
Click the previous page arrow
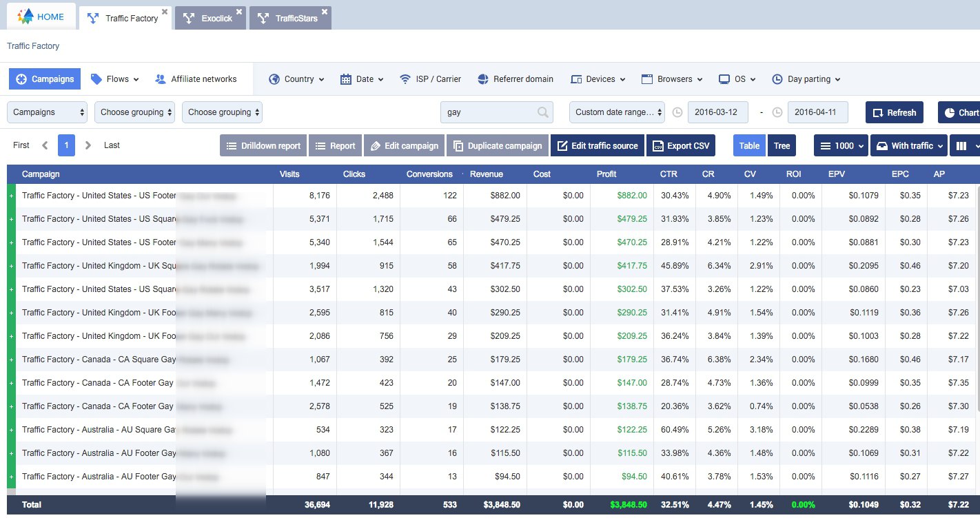tap(45, 145)
